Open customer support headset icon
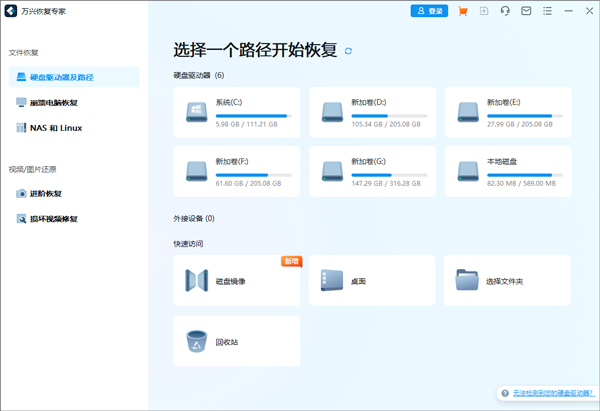Image resolution: width=600 pixels, height=411 pixels. pos(505,11)
